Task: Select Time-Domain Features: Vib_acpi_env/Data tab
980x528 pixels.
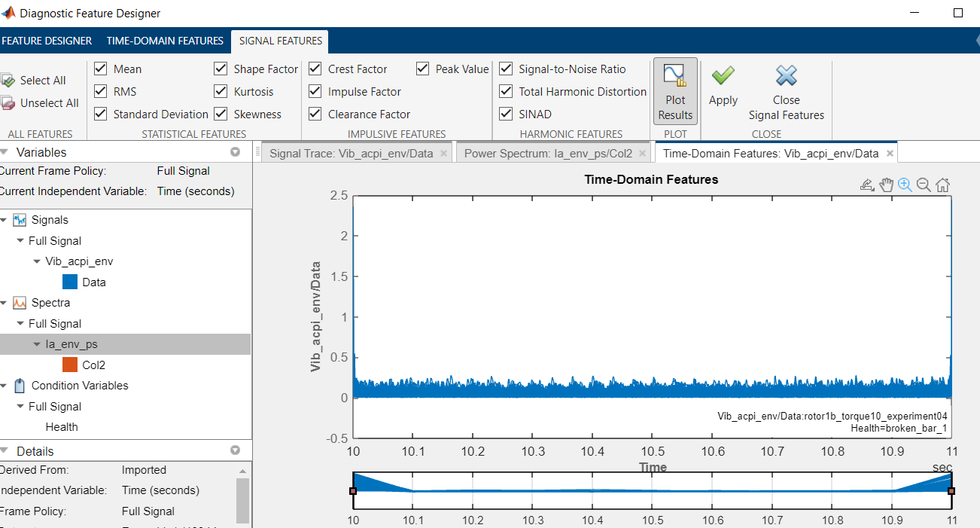Action: 771,154
